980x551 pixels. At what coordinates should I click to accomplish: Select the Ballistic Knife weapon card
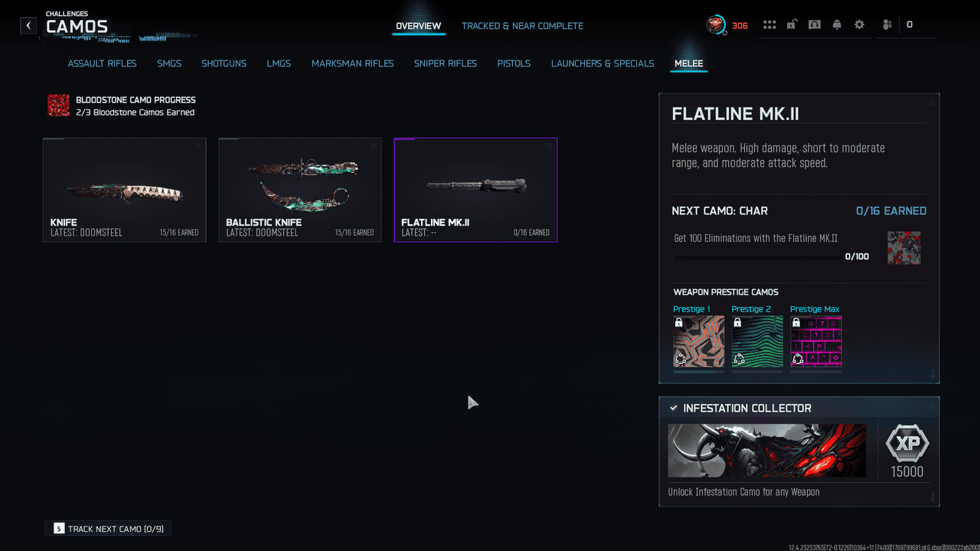click(x=299, y=190)
